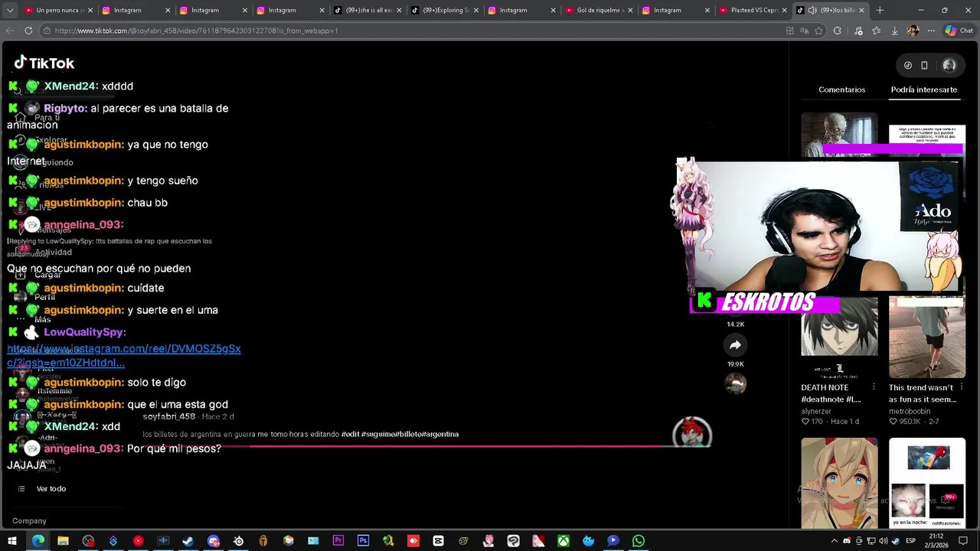Close the active TikTok los billetes tab
Image resolution: width=980 pixels, height=551 pixels.
[861, 10]
